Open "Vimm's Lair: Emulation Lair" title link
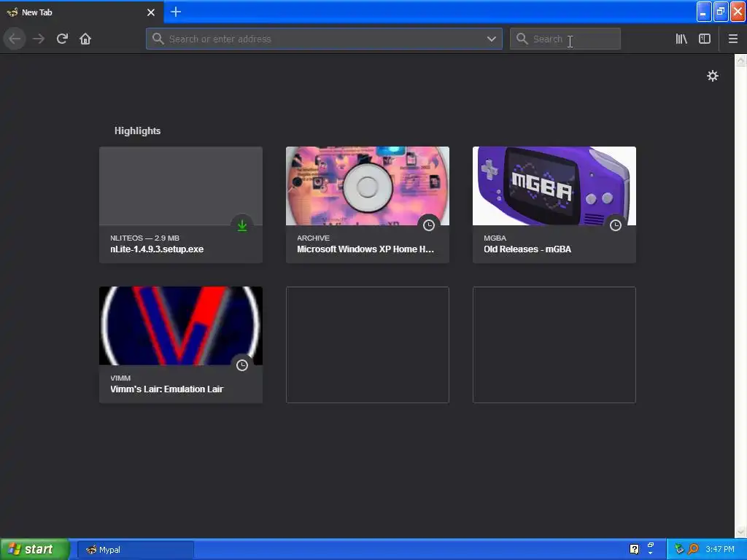The width and height of the screenshot is (747, 560). tap(167, 389)
